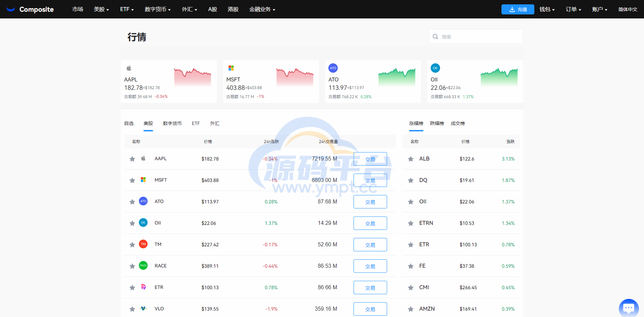Screen dimensions: 644x317
Task: Click the VLO icon in stock table
Action: [143, 309]
